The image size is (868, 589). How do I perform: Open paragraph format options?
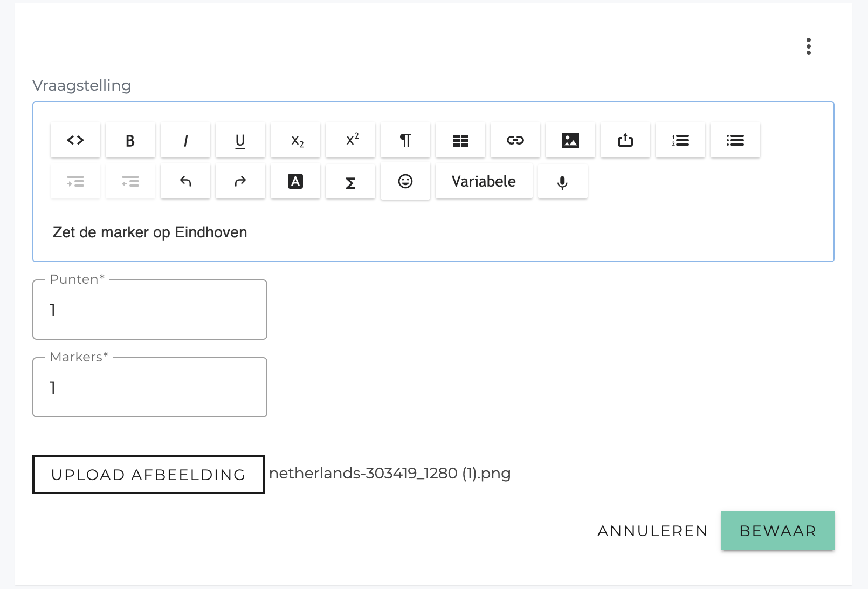pyautogui.click(x=405, y=140)
